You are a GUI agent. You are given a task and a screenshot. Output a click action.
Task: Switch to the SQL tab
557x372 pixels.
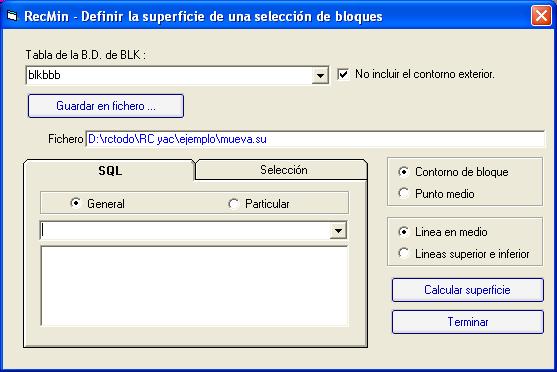(x=110, y=171)
